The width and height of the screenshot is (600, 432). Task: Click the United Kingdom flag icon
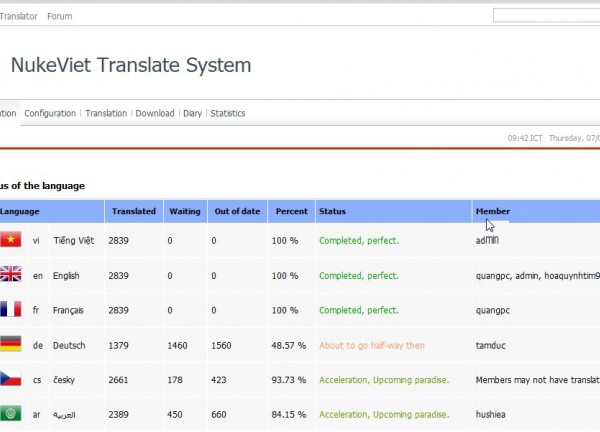tap(10, 274)
